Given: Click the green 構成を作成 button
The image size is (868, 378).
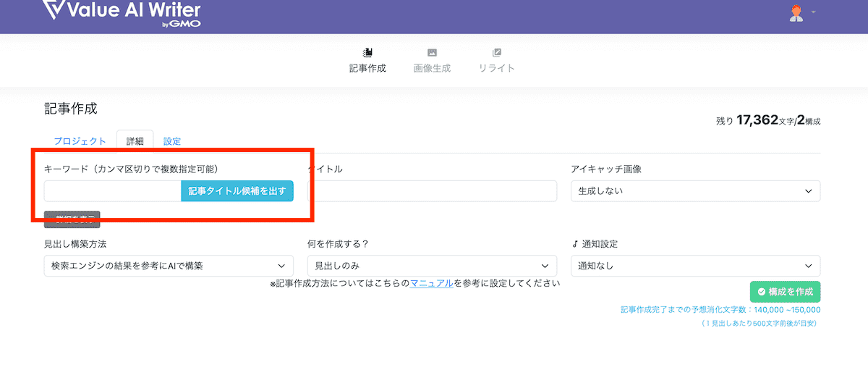Looking at the screenshot, I should click(x=785, y=292).
